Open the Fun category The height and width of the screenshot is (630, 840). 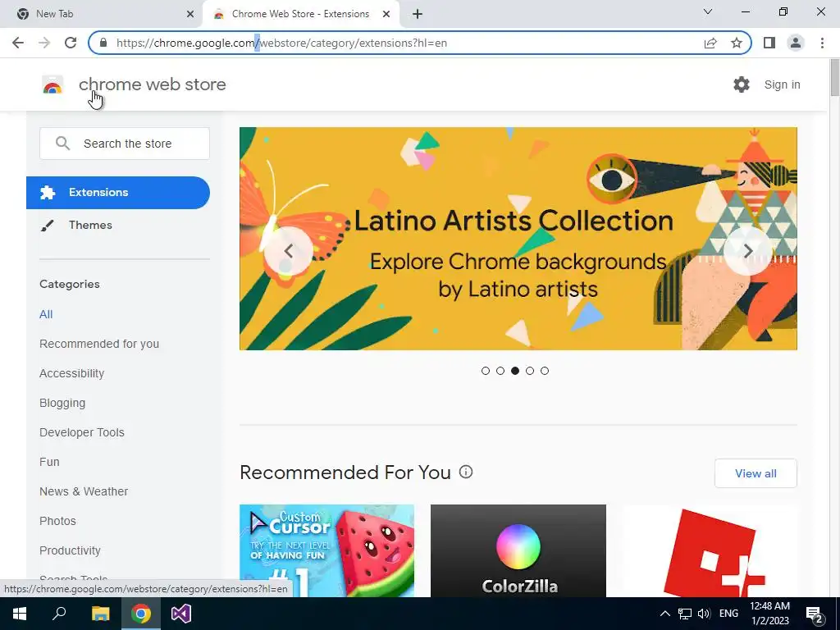[49, 462]
